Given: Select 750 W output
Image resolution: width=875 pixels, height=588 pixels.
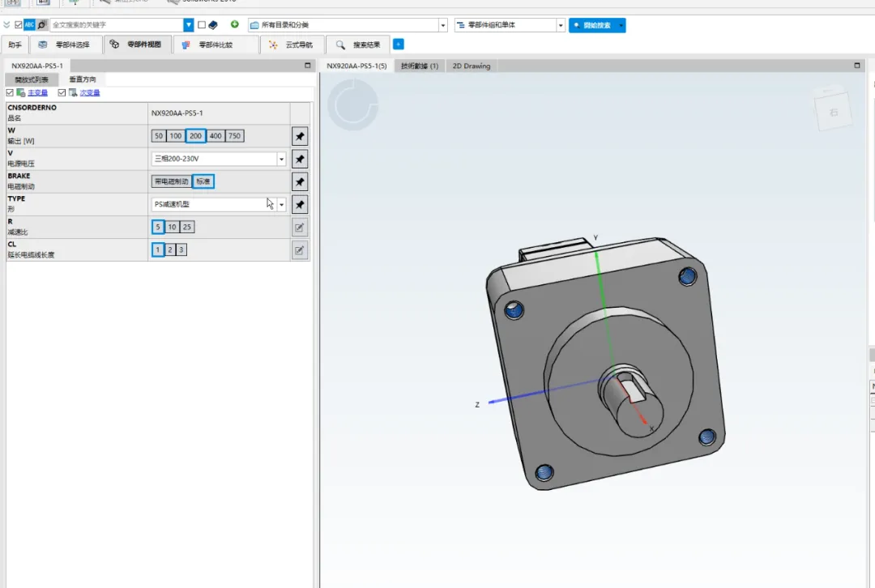Looking at the screenshot, I should point(234,136).
